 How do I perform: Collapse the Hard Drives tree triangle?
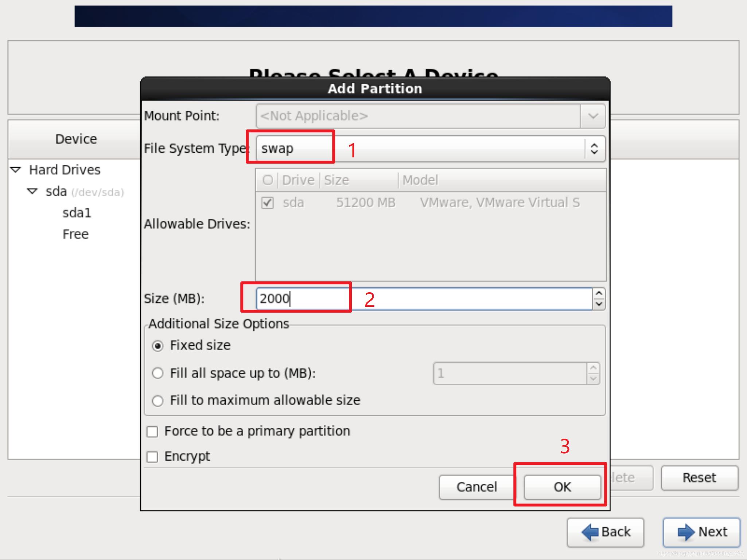tap(16, 170)
